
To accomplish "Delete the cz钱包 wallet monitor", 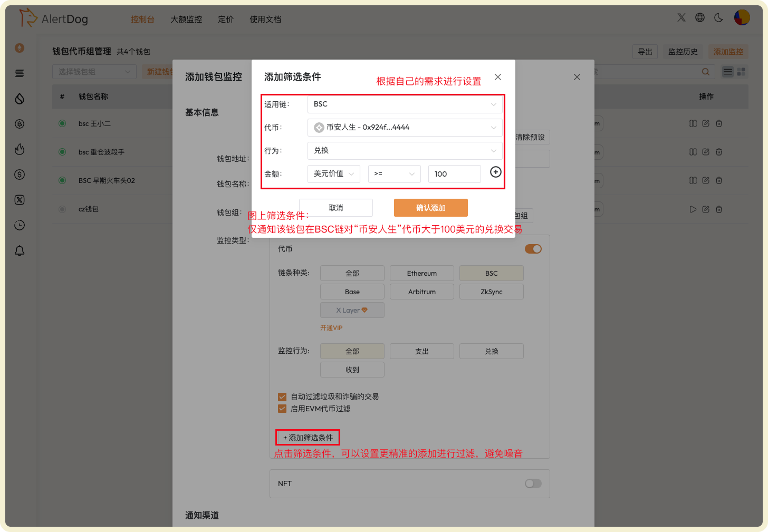I will tap(718, 209).
